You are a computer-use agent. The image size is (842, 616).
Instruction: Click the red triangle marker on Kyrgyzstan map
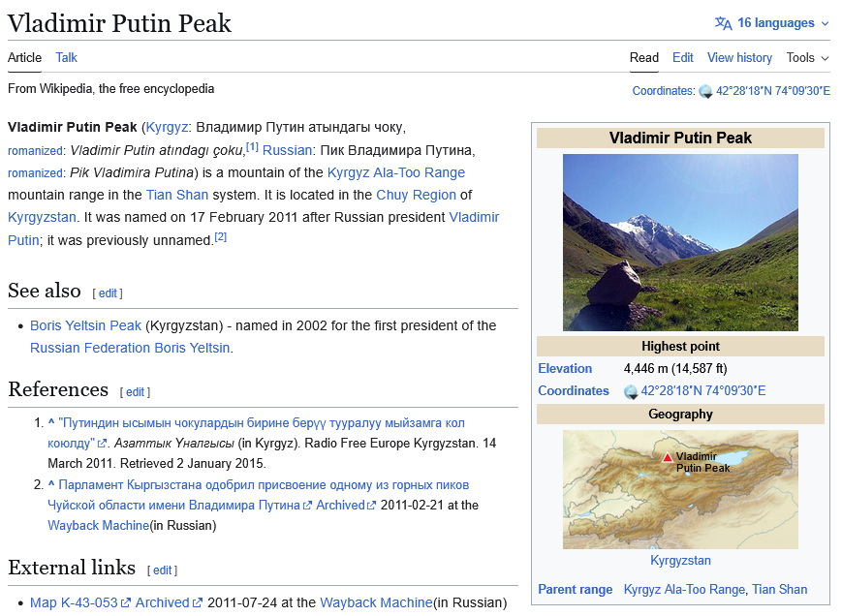click(x=667, y=458)
